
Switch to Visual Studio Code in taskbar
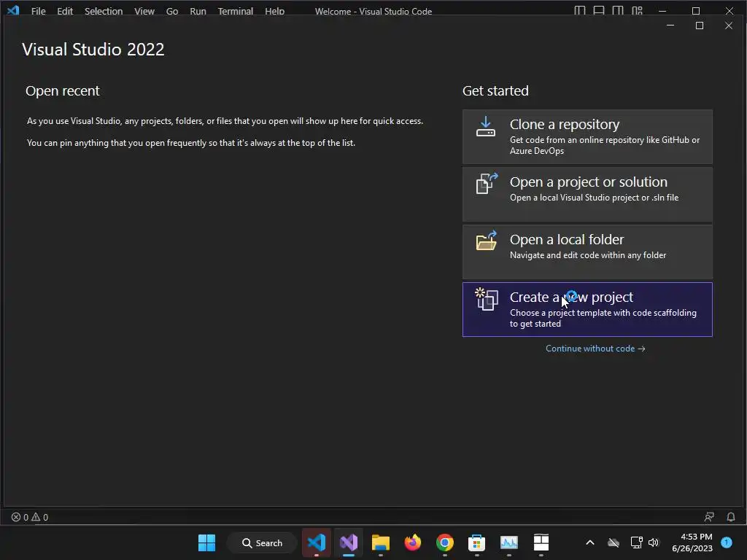317,542
